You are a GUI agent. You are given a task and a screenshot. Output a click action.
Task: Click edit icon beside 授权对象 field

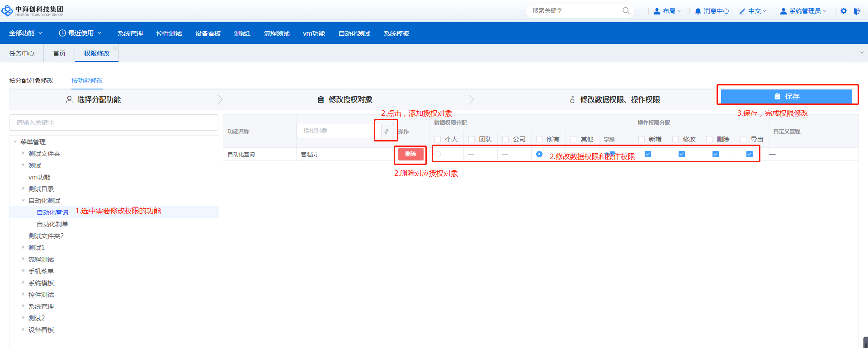[x=387, y=132]
